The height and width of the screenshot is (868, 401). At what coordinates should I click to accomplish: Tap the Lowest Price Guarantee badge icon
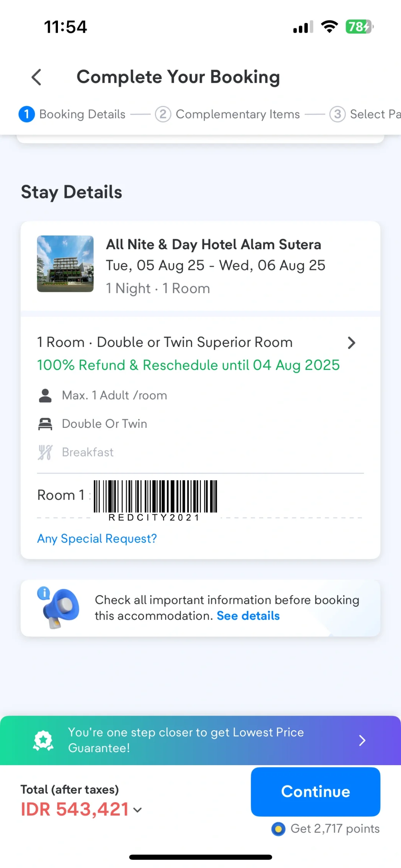pyautogui.click(x=43, y=740)
